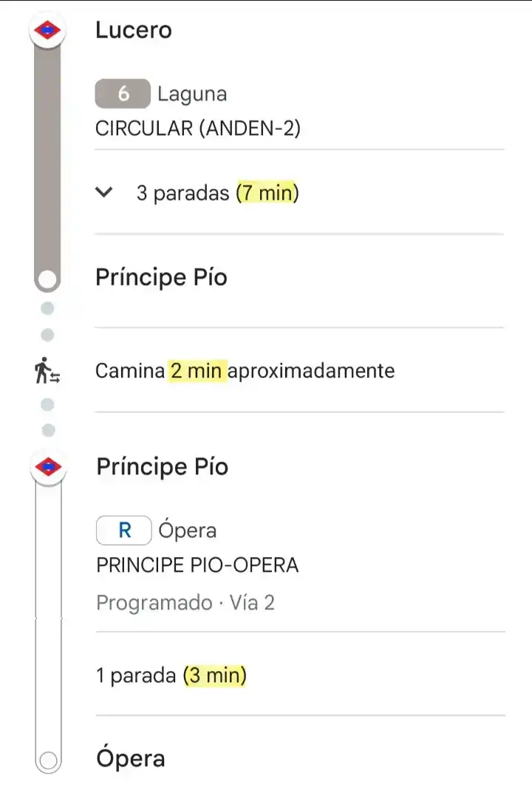Image resolution: width=532 pixels, height=798 pixels.
Task: Click the Metro logo icon beside second Príncipe Pío
Action: [x=48, y=467]
